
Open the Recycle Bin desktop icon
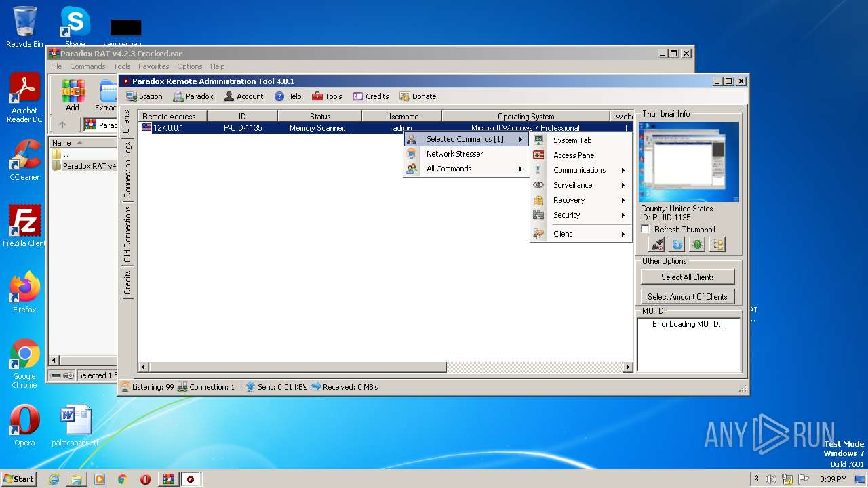point(24,27)
